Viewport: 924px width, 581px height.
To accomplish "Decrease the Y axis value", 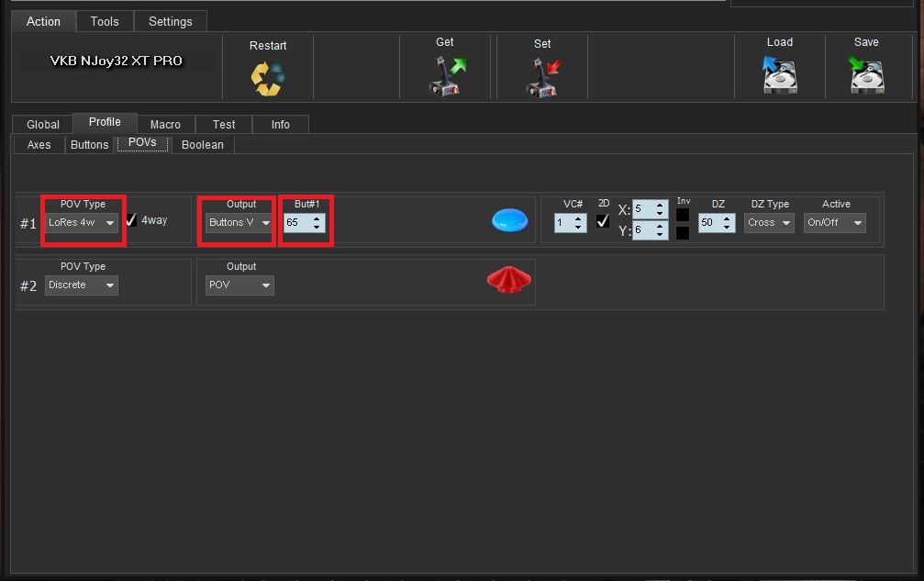I will 660,235.
